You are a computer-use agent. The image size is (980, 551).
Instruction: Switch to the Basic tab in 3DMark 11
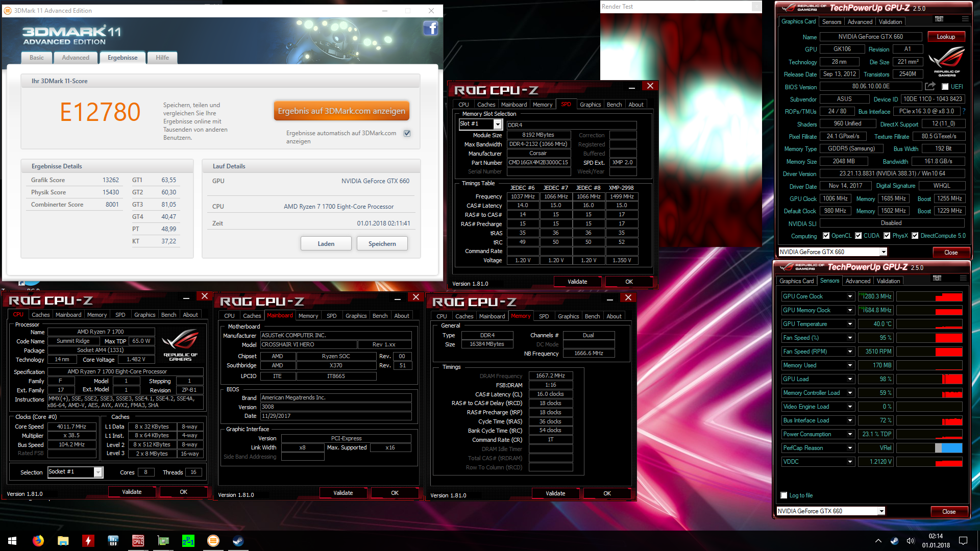click(37, 58)
